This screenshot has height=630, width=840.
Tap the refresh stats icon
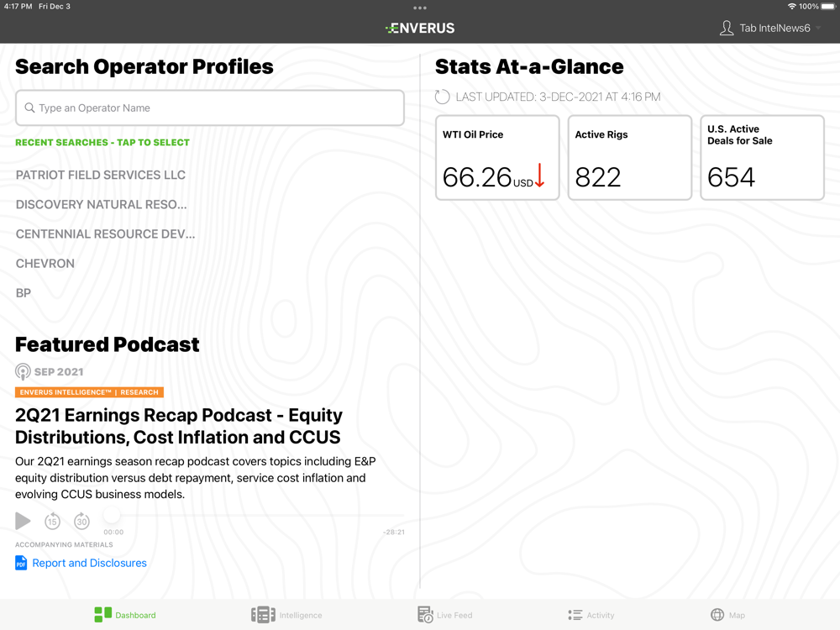442,97
